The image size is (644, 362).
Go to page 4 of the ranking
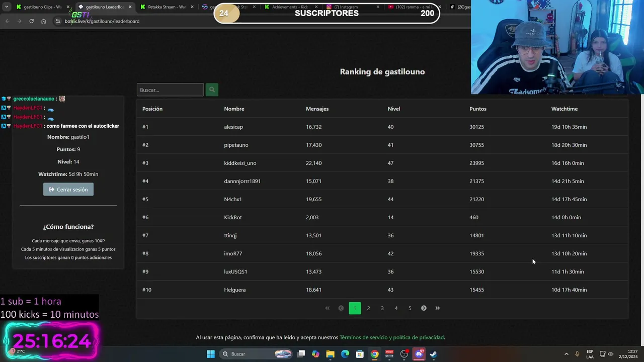(x=396, y=308)
